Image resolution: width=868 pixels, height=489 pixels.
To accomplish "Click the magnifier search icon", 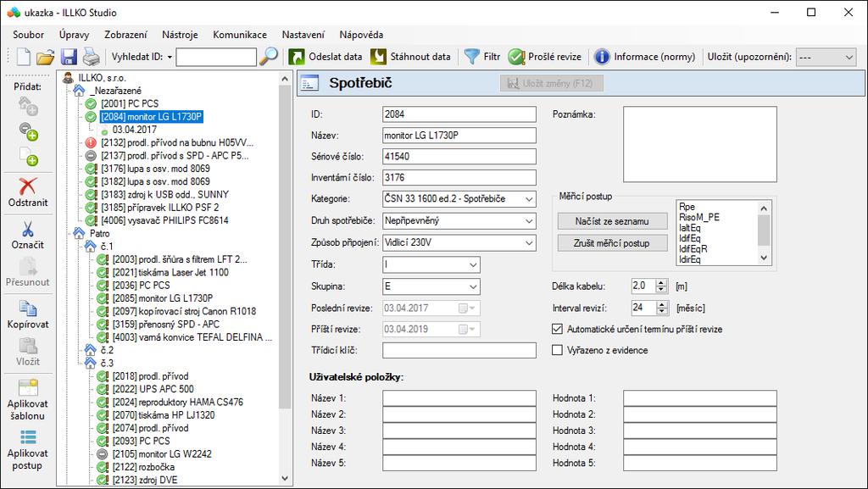I will point(269,57).
